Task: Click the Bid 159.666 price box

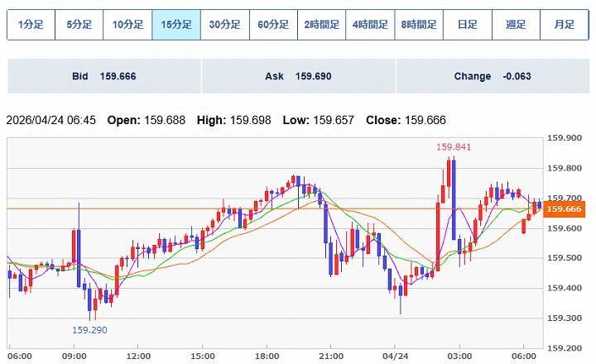Action: click(103, 76)
